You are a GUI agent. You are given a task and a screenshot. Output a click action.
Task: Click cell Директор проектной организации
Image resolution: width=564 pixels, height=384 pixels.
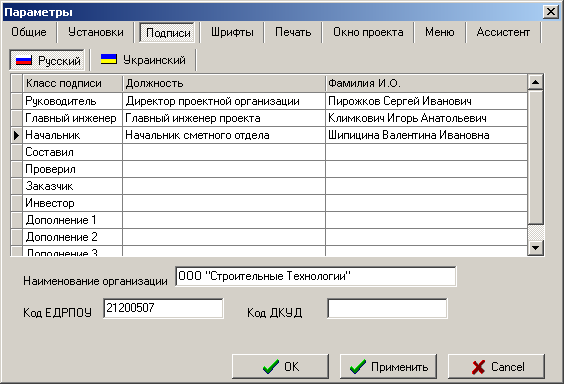(224, 101)
